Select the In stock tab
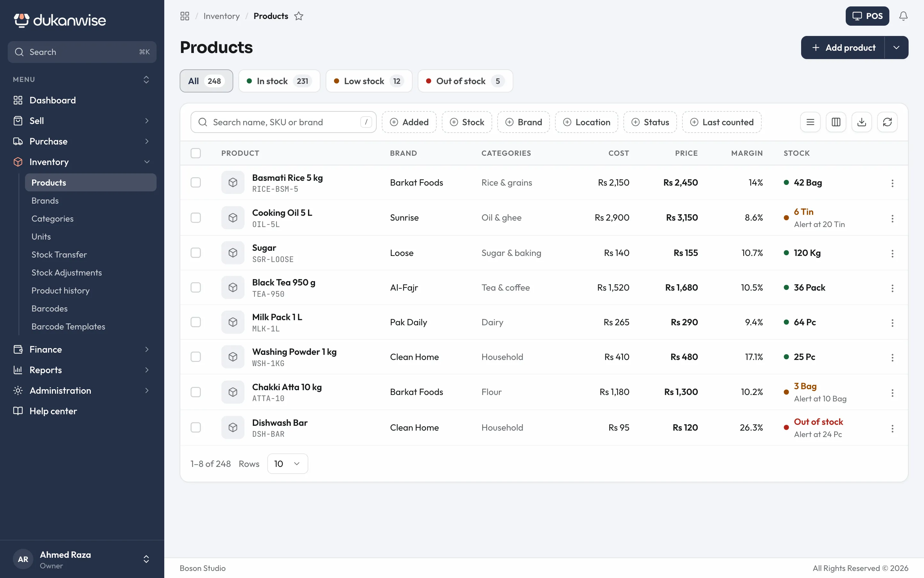This screenshot has width=924, height=578. (279, 81)
